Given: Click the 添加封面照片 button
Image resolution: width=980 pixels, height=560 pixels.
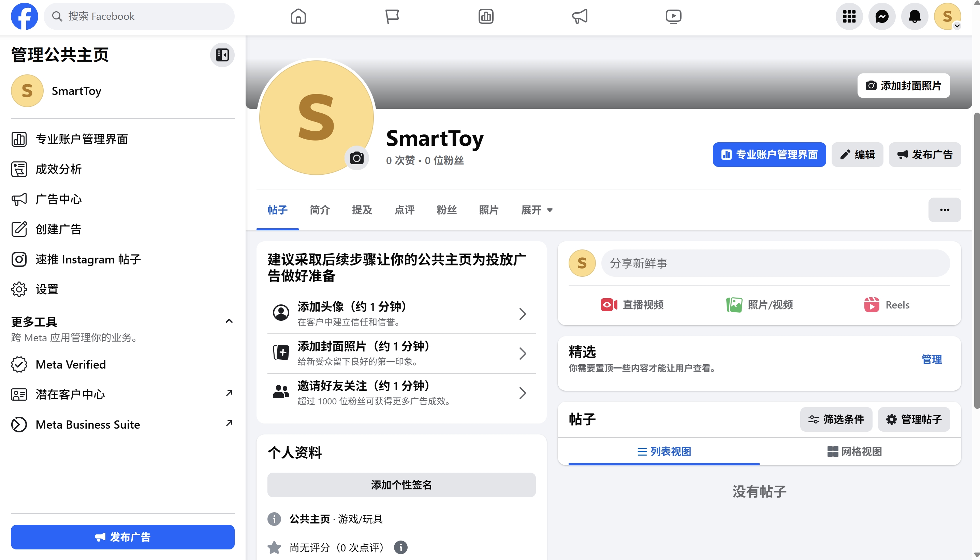Looking at the screenshot, I should (x=904, y=85).
